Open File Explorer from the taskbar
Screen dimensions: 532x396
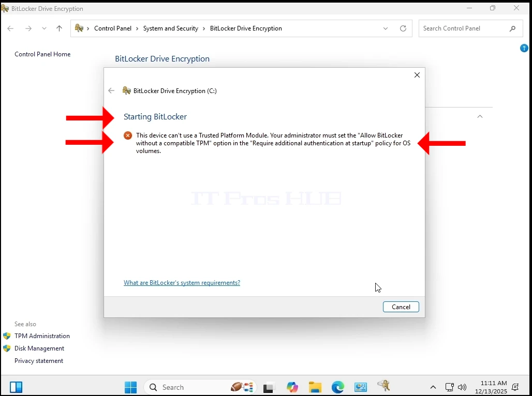(315, 387)
